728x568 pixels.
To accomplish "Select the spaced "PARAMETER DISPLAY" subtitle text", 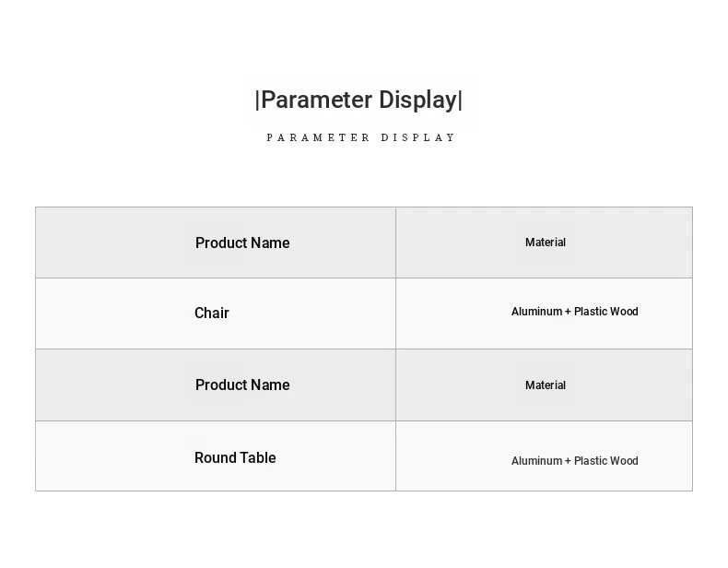I will [x=361, y=137].
